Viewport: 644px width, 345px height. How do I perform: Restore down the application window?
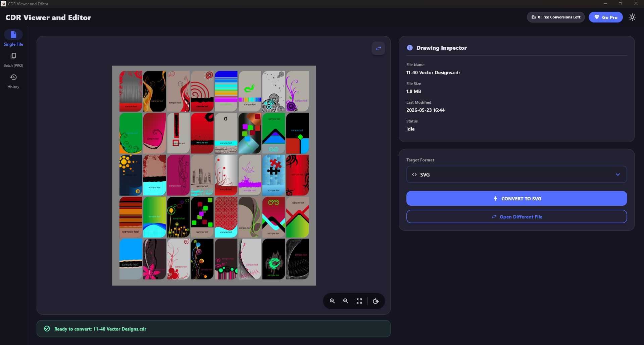tap(621, 4)
